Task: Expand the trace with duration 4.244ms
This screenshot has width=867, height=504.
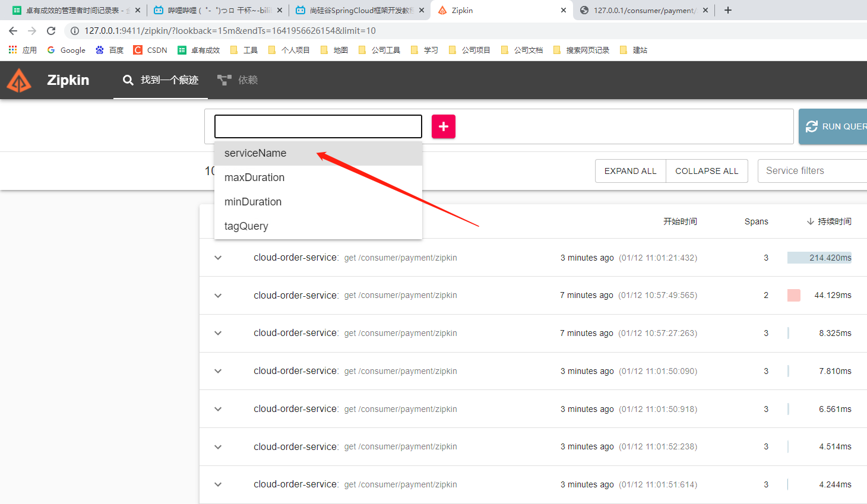Action: click(218, 484)
